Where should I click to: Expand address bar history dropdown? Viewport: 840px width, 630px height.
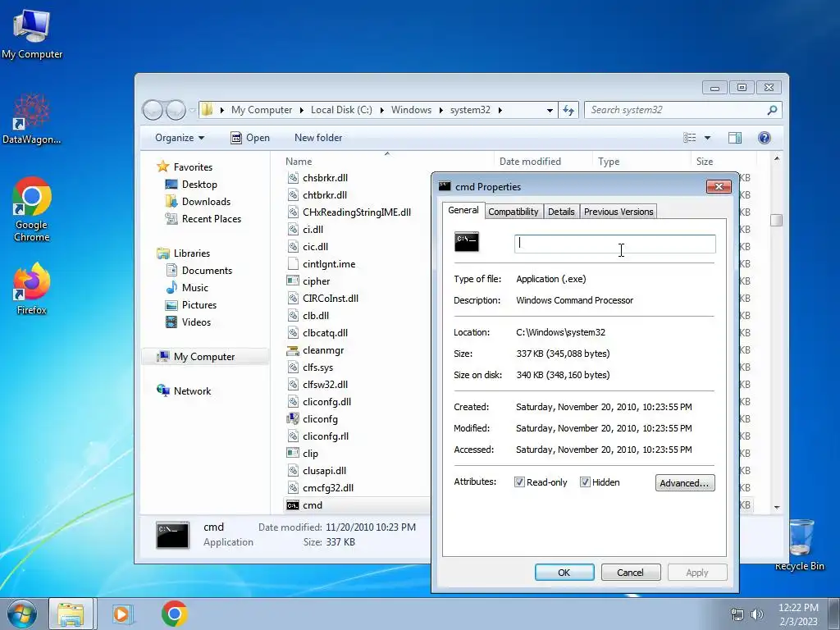coord(550,111)
